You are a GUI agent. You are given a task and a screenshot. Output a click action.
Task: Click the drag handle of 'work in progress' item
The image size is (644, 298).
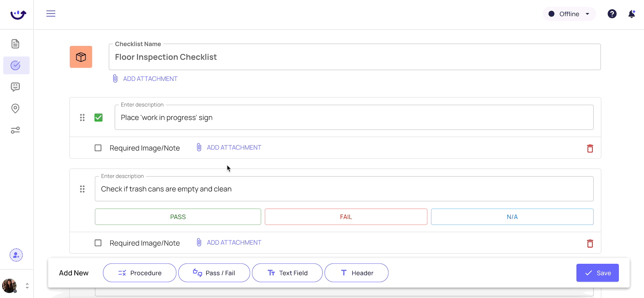click(82, 117)
